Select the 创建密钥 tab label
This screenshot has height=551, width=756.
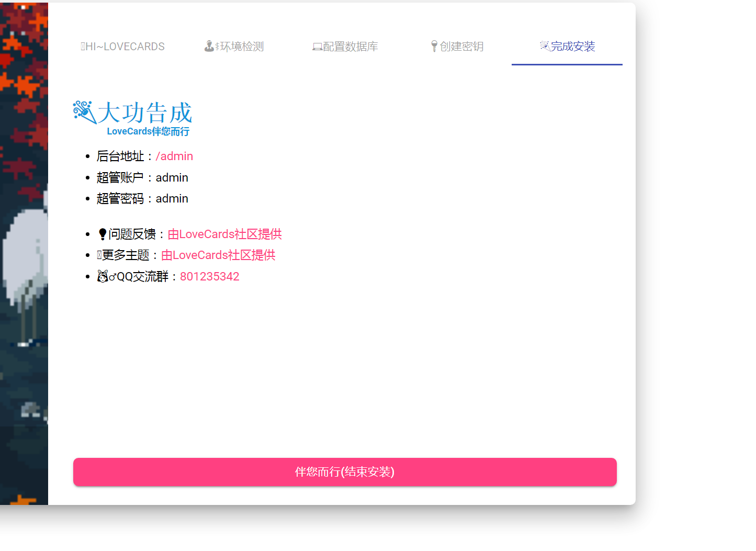click(x=461, y=47)
